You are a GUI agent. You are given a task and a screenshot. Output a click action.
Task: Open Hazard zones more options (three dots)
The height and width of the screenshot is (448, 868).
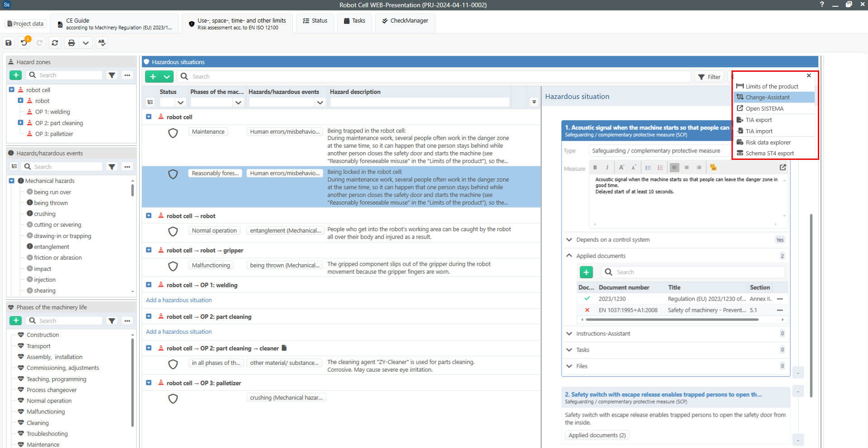[x=127, y=75]
